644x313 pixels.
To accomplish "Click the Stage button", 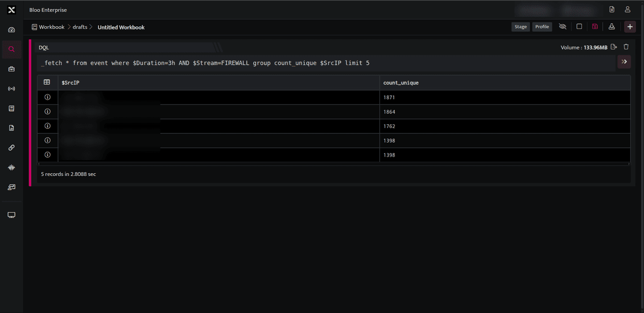I will 521,27.
